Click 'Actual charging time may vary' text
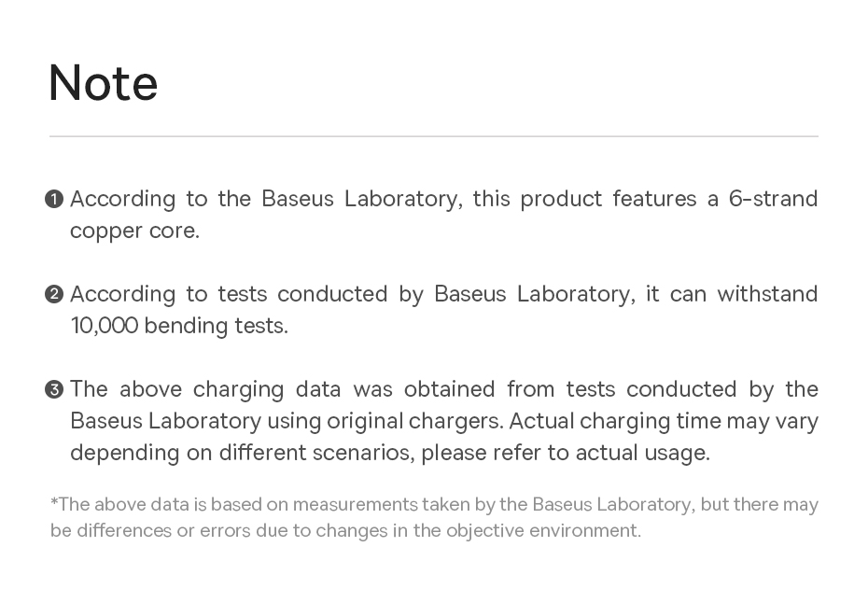 664,421
